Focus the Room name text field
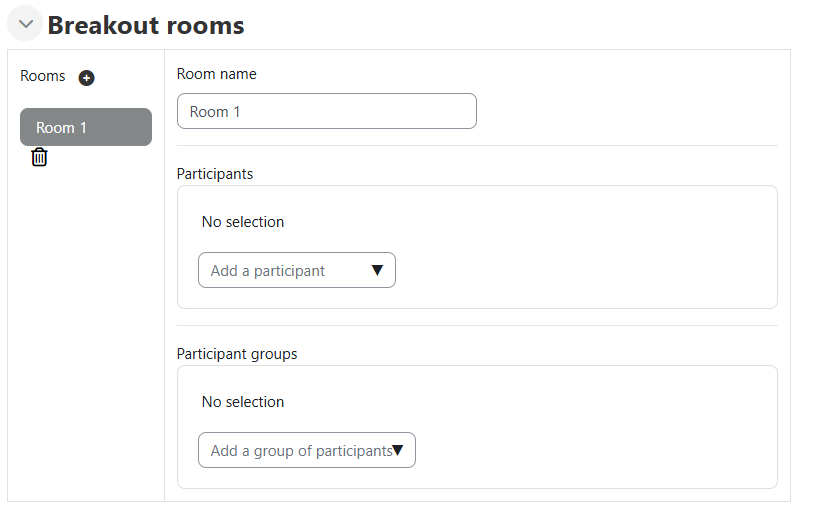This screenshot has height=510, width=818. coord(326,111)
